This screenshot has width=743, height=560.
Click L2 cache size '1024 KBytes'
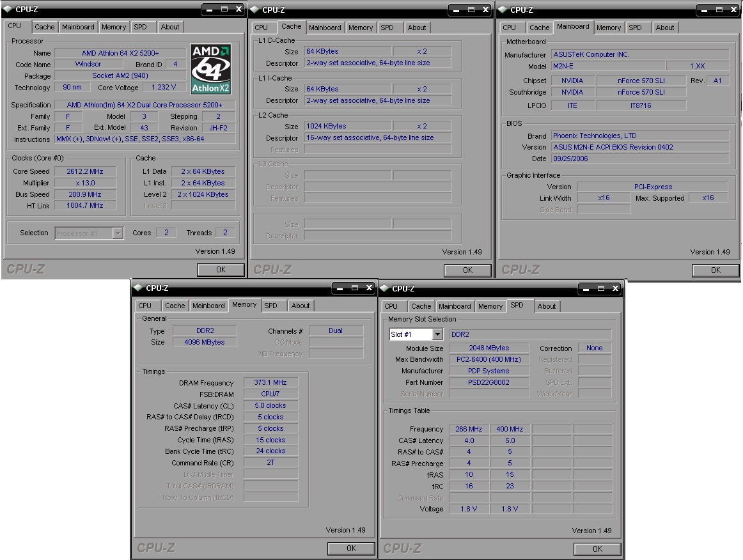pos(348,126)
